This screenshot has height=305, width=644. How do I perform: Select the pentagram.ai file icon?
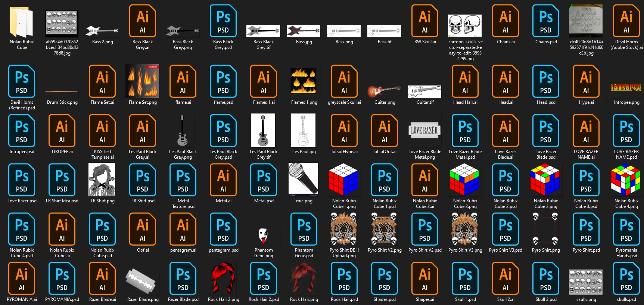click(183, 229)
